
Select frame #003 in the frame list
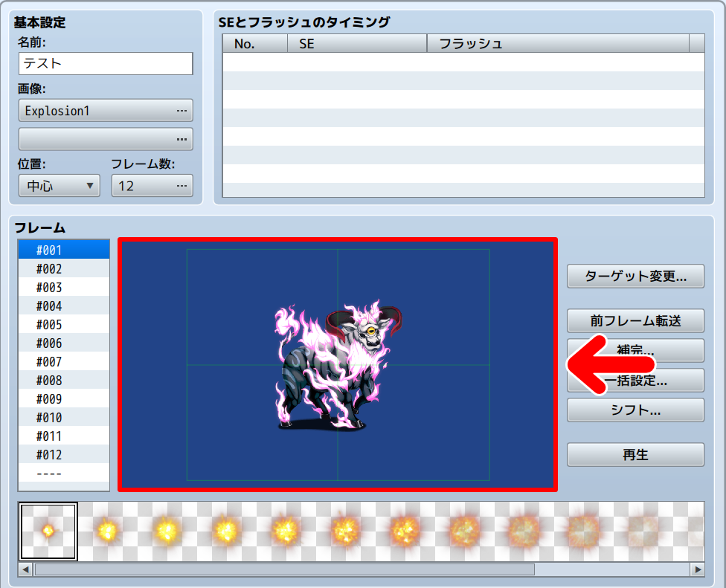(x=64, y=287)
